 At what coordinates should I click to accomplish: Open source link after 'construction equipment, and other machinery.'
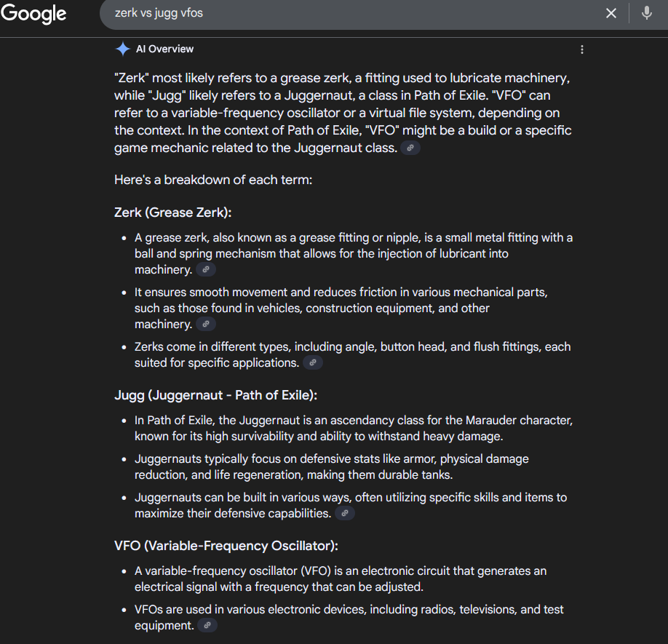206,324
